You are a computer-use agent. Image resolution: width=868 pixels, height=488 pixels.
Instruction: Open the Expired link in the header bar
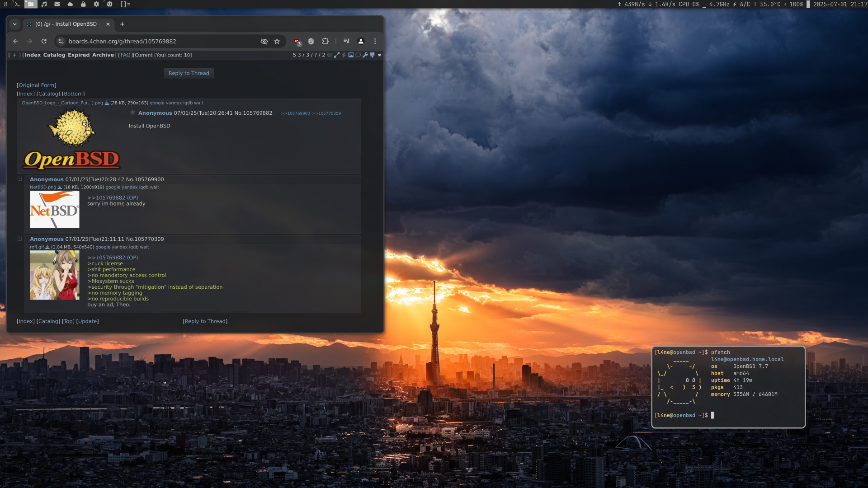[x=79, y=55]
